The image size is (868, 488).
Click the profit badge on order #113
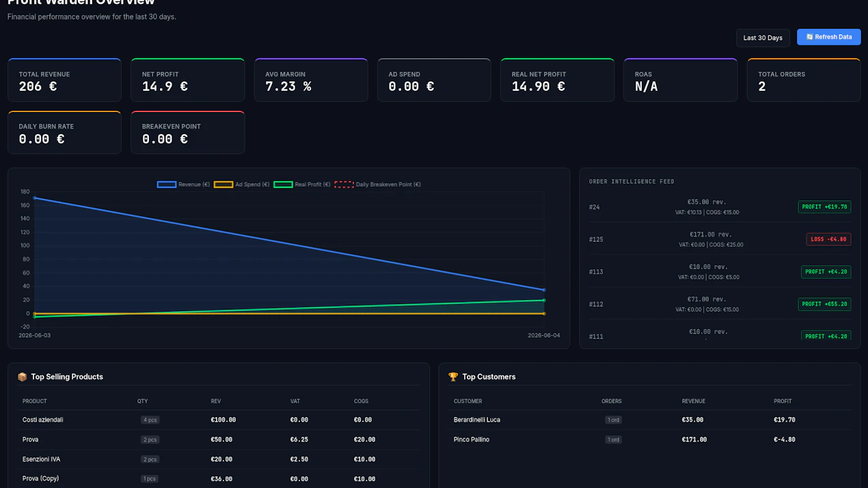pos(826,271)
